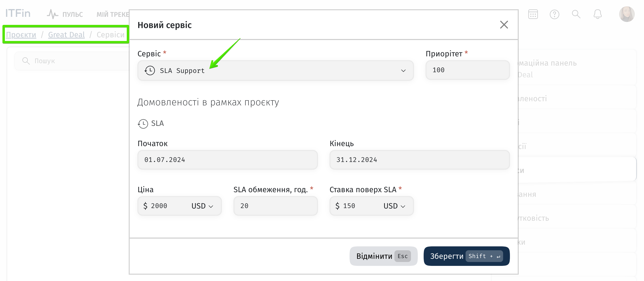
Task: Click the SLA section label
Action: [157, 123]
